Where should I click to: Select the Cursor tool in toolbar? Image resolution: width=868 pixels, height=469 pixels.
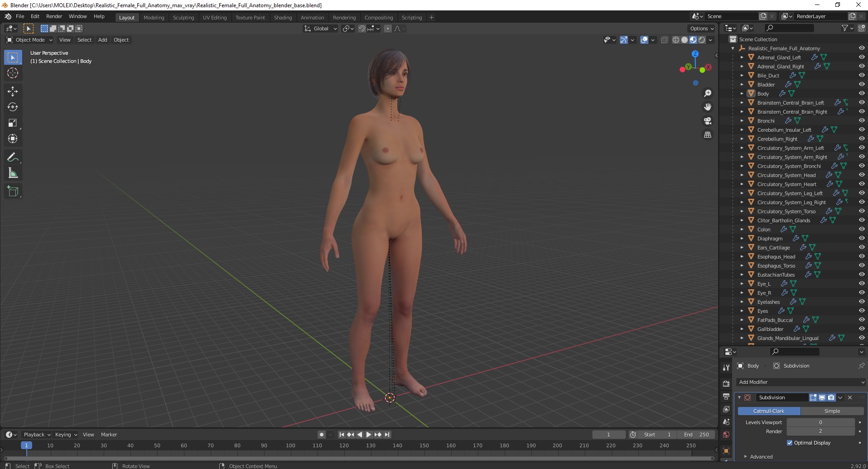coord(13,73)
